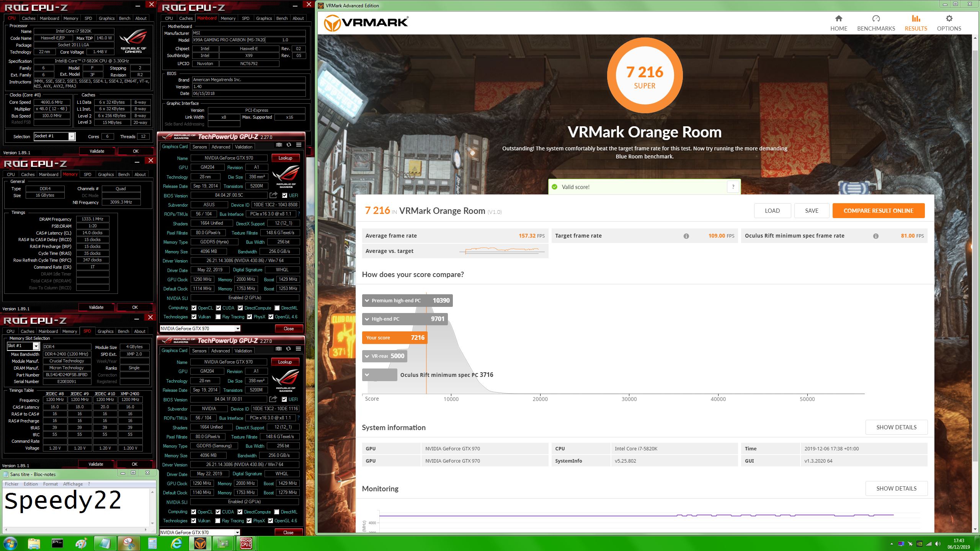Switch to Snipping Tool in taskbar
Viewport: 980px width, 551px height.
click(x=129, y=544)
